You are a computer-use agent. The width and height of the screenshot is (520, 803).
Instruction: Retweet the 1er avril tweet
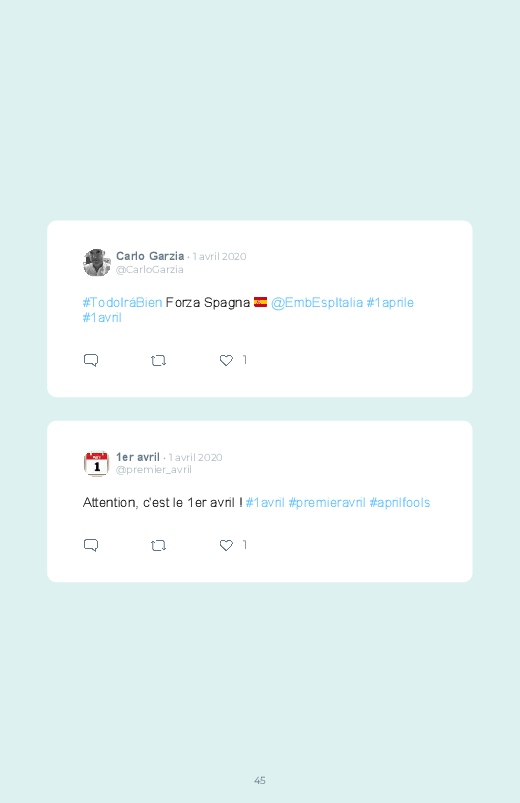(x=158, y=545)
